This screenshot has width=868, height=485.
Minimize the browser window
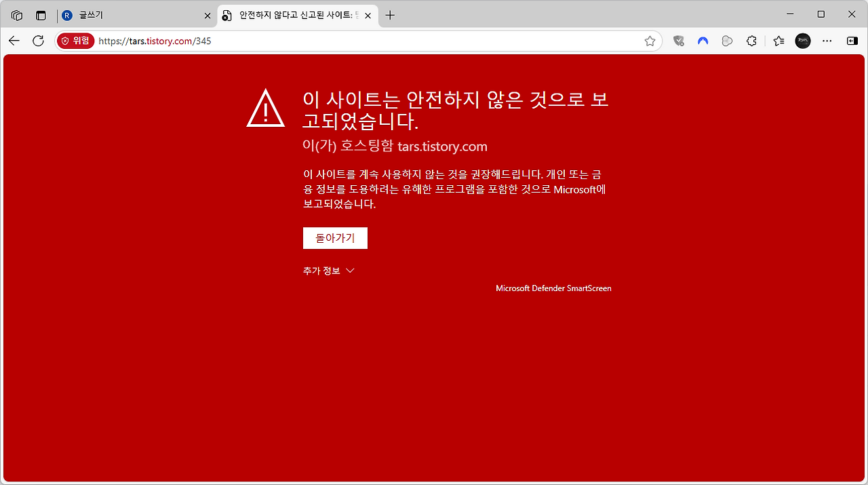click(x=790, y=14)
